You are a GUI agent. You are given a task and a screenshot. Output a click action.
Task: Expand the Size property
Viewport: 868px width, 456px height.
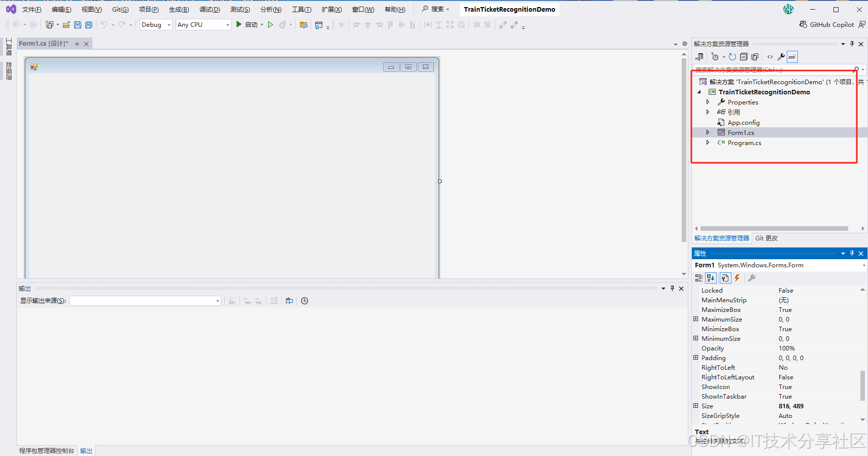point(696,406)
